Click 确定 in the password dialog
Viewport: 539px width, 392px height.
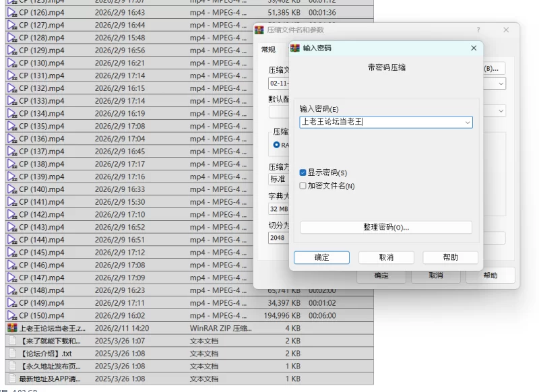pos(322,257)
